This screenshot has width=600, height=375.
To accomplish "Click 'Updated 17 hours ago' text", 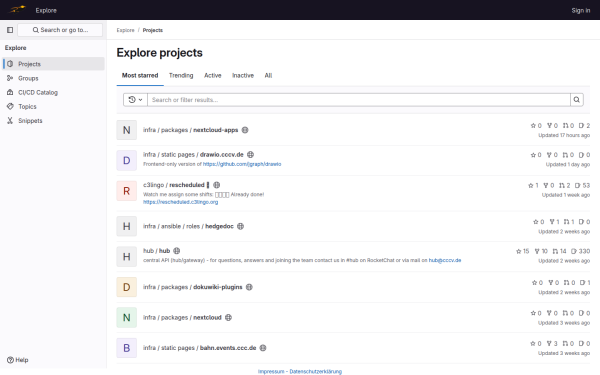I will tap(564, 135).
